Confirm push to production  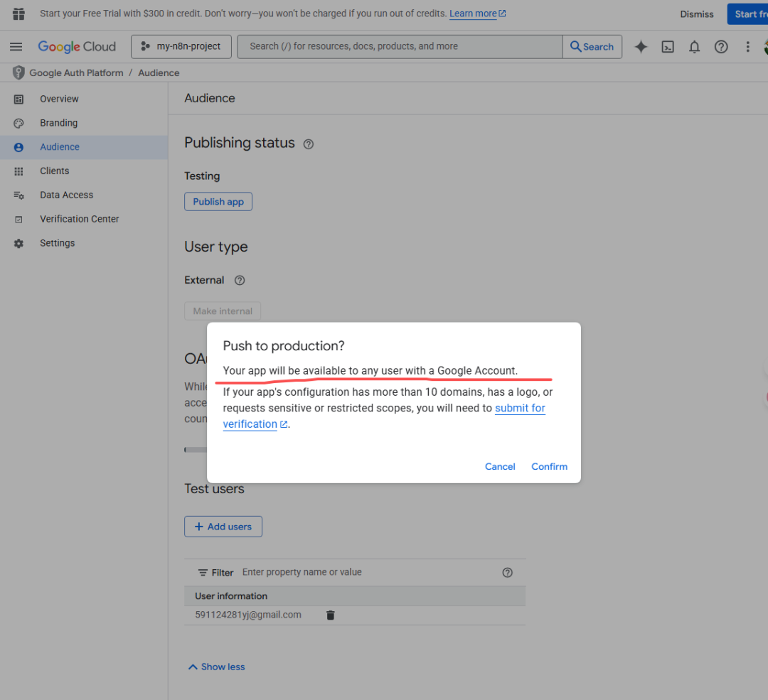point(549,467)
